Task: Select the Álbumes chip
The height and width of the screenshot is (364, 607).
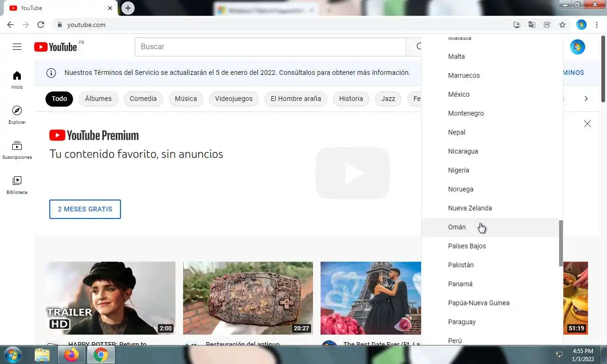Action: pyautogui.click(x=98, y=99)
